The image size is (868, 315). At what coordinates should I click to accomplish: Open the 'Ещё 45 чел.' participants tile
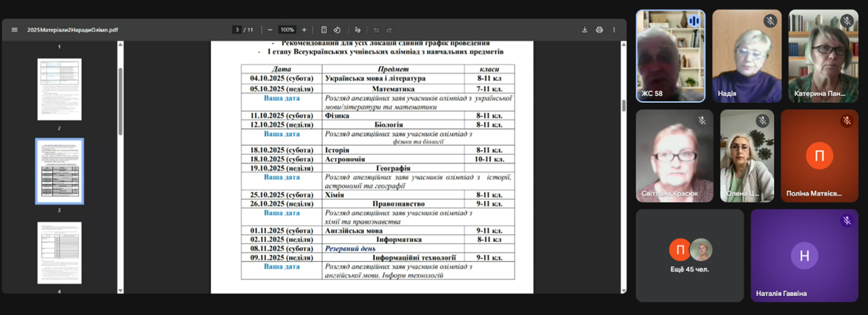coord(690,255)
